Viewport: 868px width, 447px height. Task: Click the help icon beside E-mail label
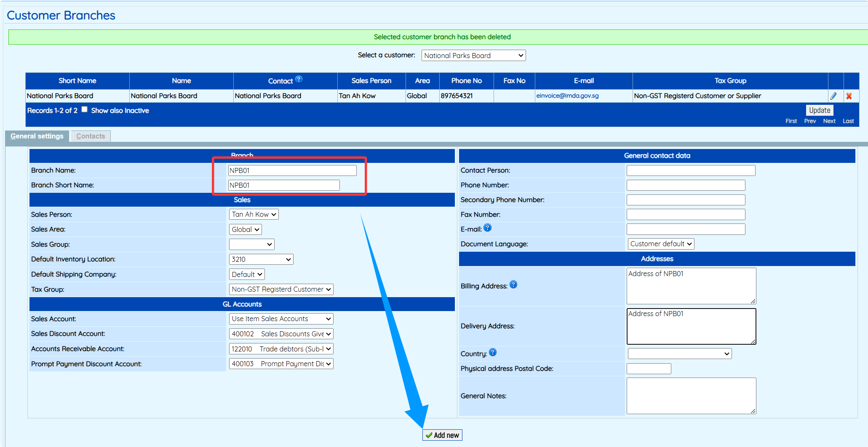(x=487, y=228)
